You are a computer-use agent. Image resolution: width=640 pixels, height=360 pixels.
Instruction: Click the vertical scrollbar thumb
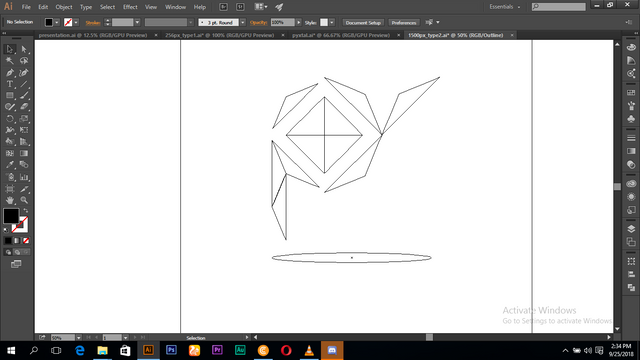617,187
